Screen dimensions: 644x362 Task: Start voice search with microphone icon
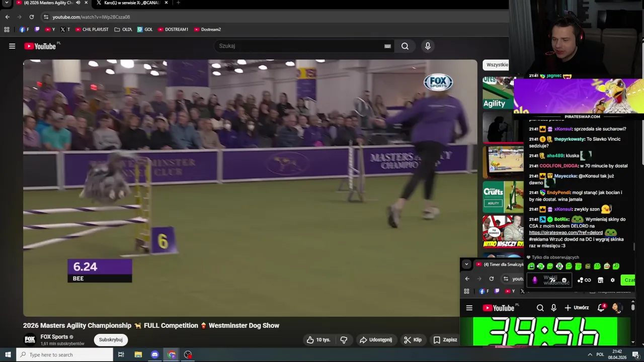click(x=428, y=46)
